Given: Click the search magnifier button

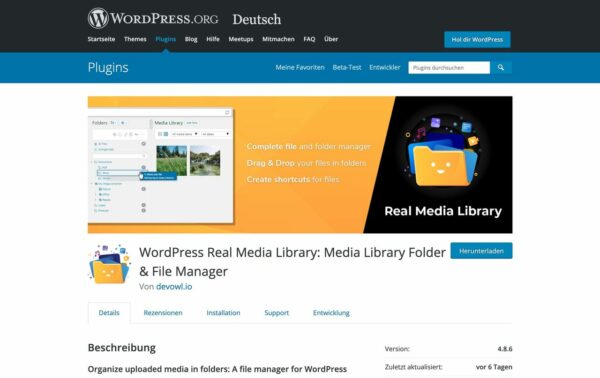Looking at the screenshot, I should [501, 68].
